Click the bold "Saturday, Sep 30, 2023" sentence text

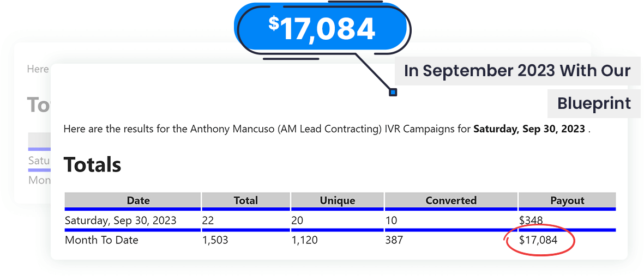pos(529,130)
